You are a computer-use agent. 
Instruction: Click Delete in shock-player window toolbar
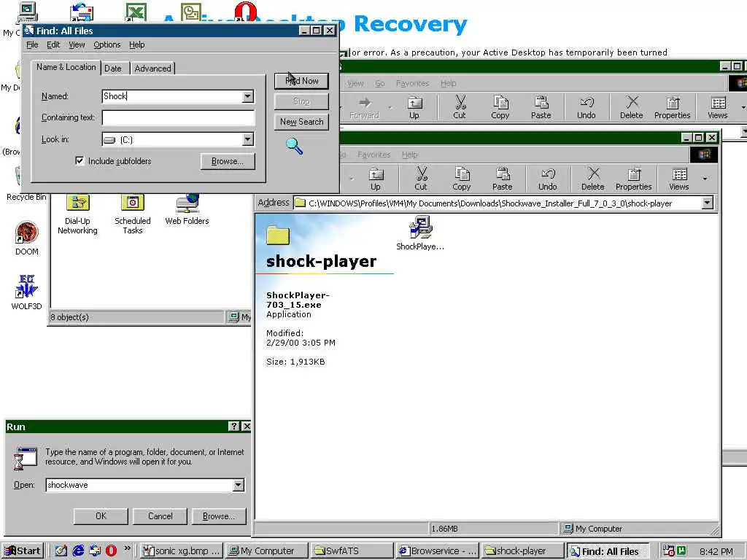click(x=592, y=179)
